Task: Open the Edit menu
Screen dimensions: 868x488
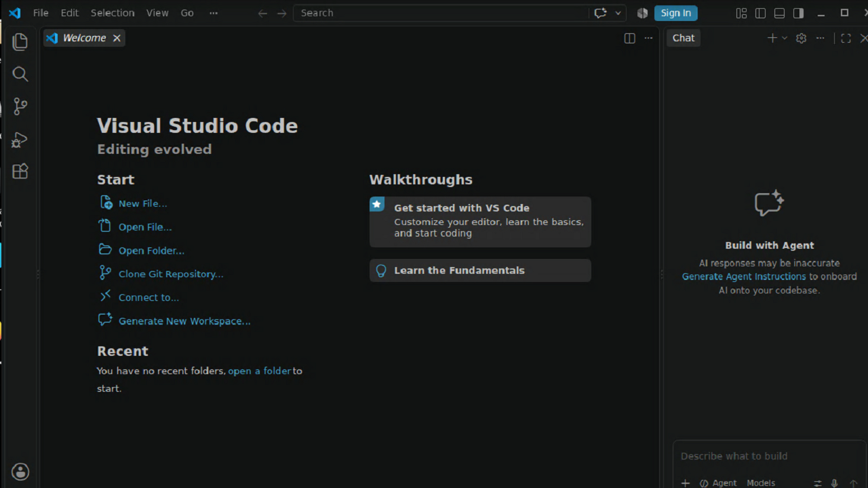Action: 70,13
